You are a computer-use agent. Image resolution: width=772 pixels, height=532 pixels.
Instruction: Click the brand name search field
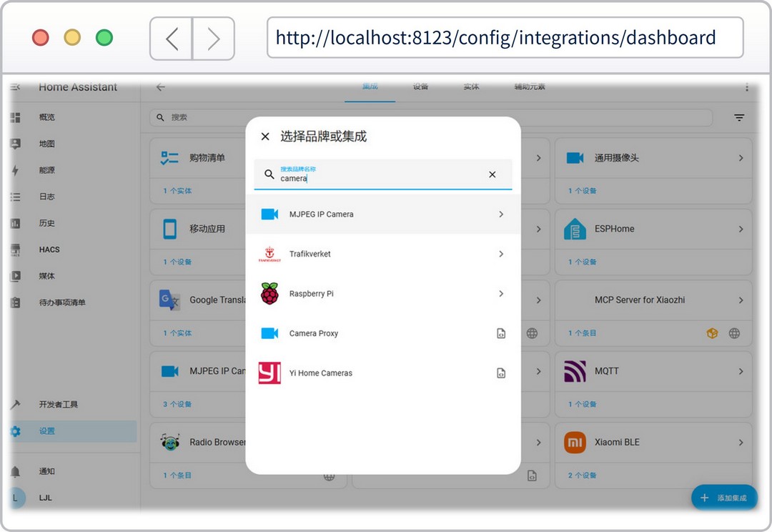coord(383,174)
